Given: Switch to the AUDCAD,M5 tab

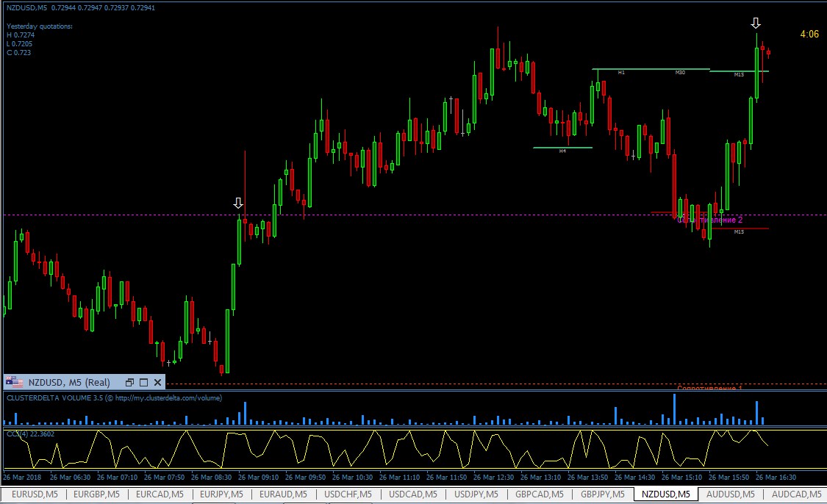Looking at the screenshot, I should 797,494.
